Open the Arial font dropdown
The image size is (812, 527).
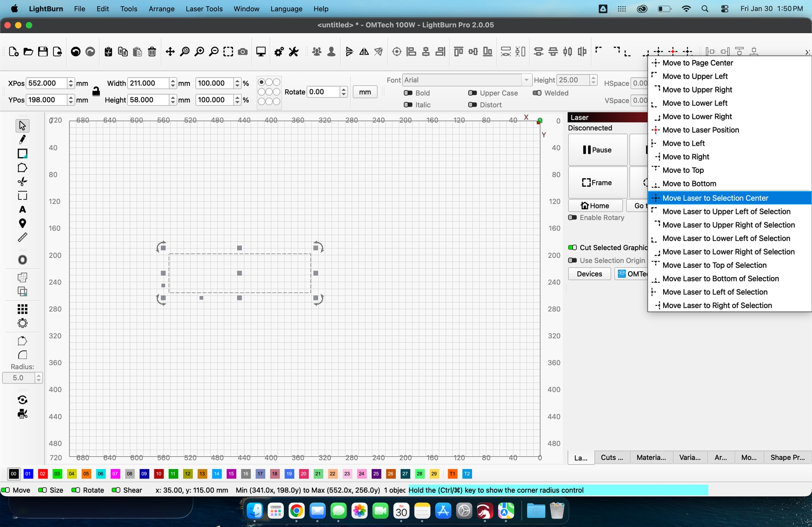coord(526,80)
